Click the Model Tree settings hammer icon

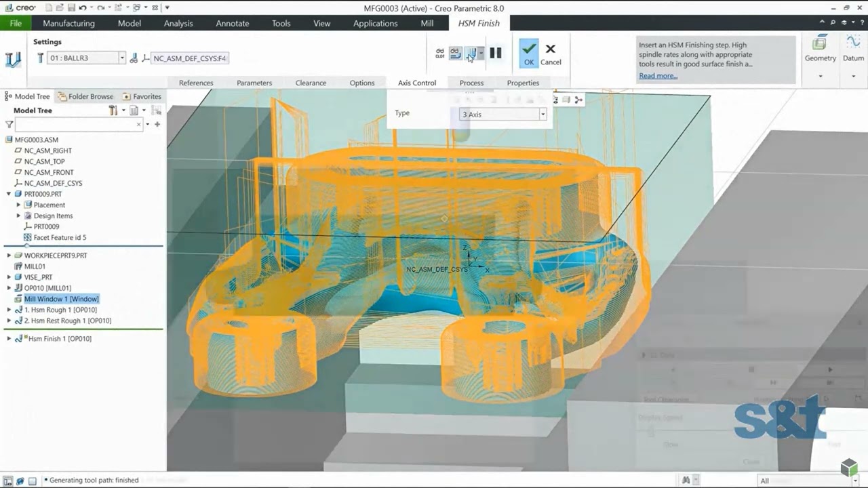pyautogui.click(x=114, y=110)
